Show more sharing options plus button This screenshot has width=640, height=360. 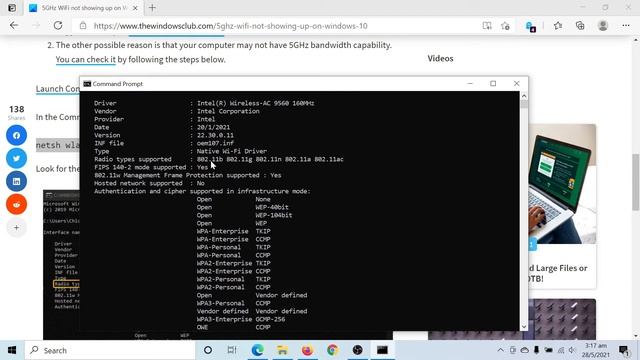point(16,228)
